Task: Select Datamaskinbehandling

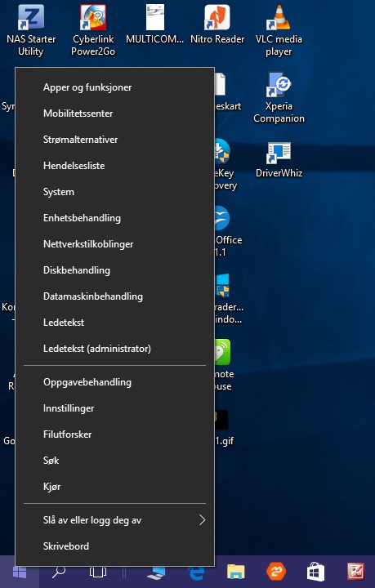Action: (x=114, y=296)
